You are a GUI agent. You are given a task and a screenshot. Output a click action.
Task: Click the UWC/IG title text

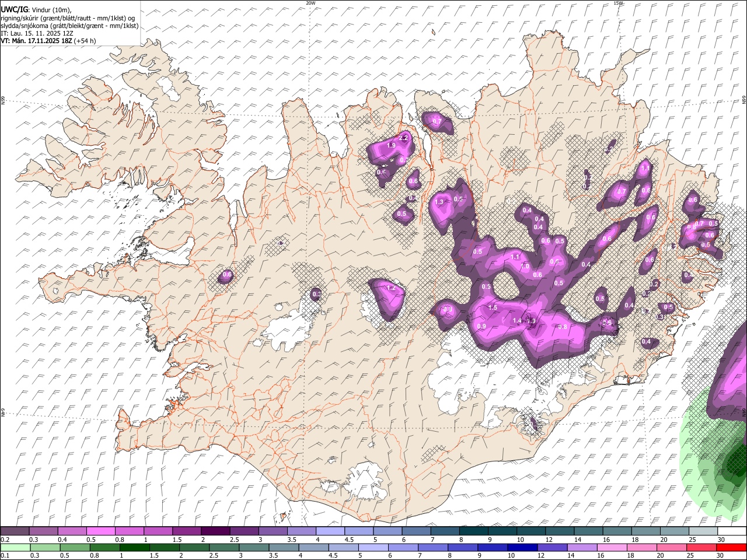point(13,9)
